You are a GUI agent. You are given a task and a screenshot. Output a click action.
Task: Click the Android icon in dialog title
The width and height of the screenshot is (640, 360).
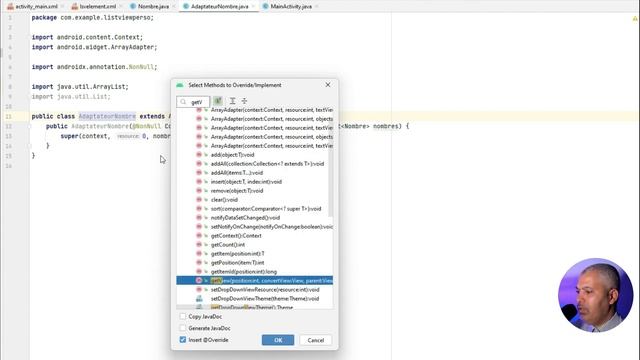pos(180,85)
